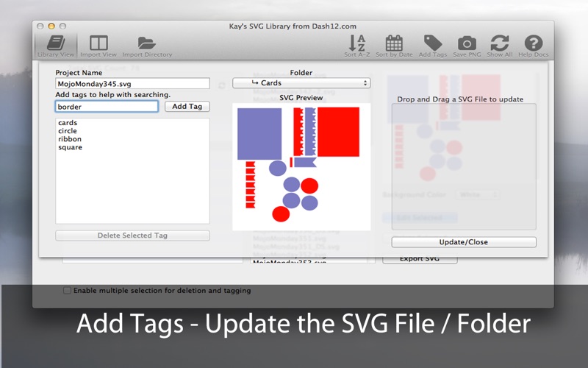Open the Import View
The image size is (588, 368).
[x=98, y=46]
